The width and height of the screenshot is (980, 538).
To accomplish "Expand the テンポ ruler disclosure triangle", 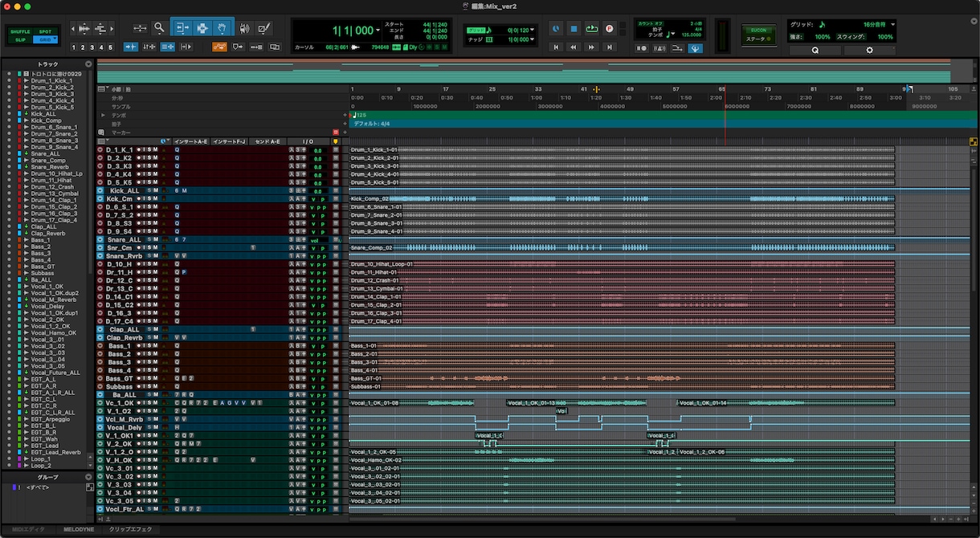I will (102, 115).
